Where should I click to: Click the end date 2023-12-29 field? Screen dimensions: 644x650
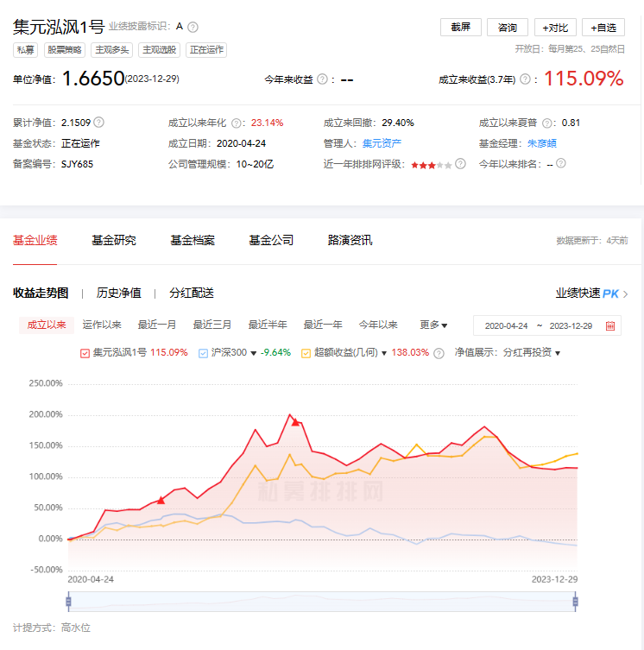click(x=571, y=325)
